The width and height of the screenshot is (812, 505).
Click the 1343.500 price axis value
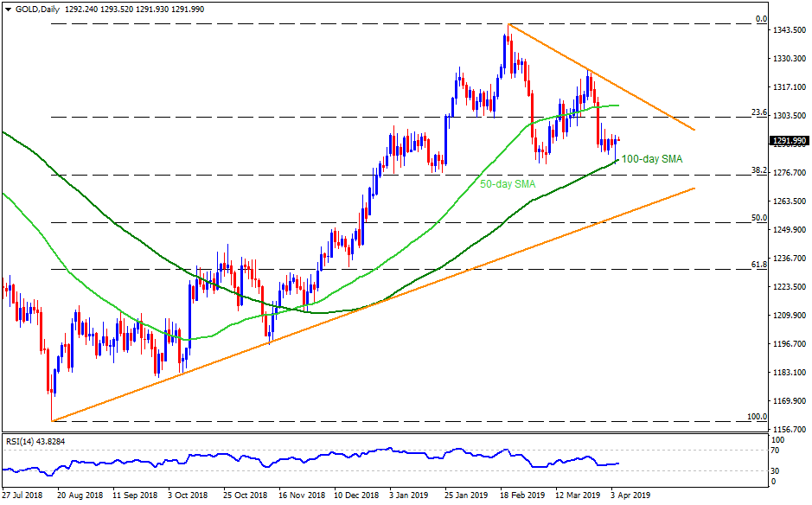click(x=787, y=30)
